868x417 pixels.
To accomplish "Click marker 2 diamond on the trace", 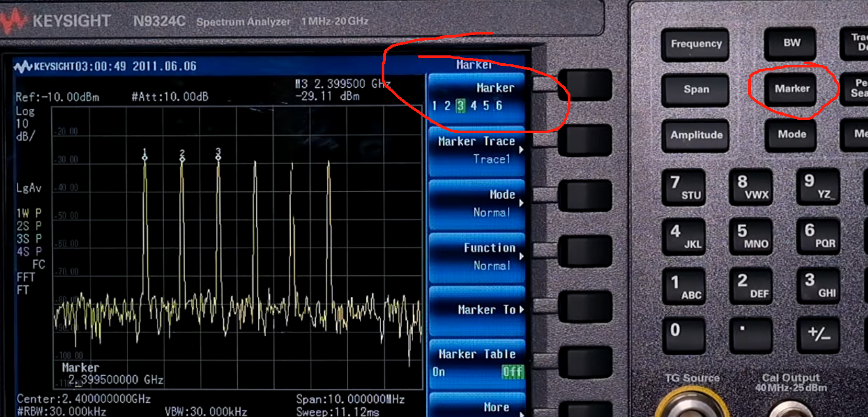I will pos(182,159).
